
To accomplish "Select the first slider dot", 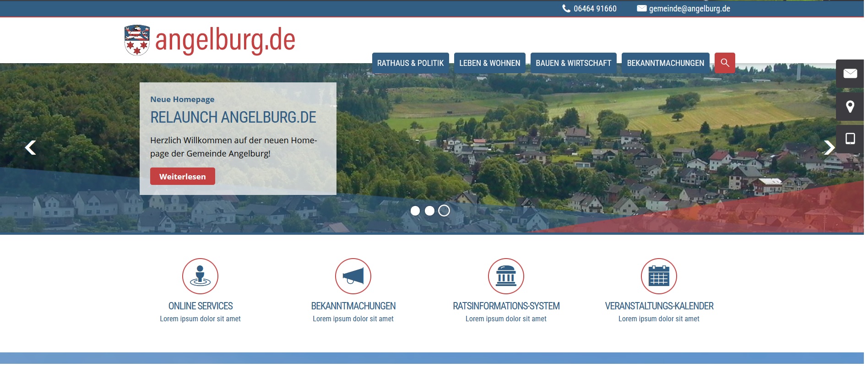I will point(415,211).
